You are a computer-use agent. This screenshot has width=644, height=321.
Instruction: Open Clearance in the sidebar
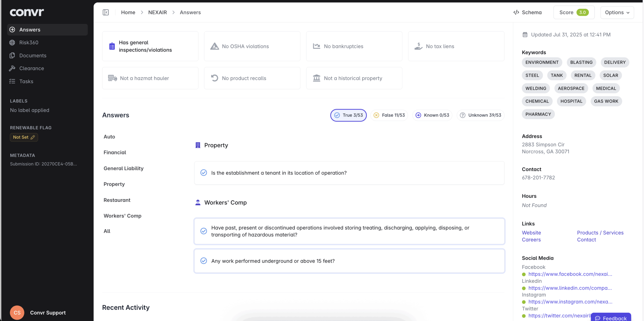click(31, 68)
